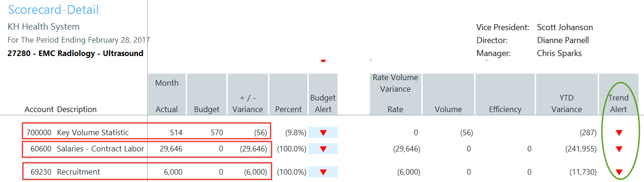Screen dimensions: 644x182
Task: Click Trend Alert red triangle for Salaries - Contract Labor
Action: click(x=619, y=149)
